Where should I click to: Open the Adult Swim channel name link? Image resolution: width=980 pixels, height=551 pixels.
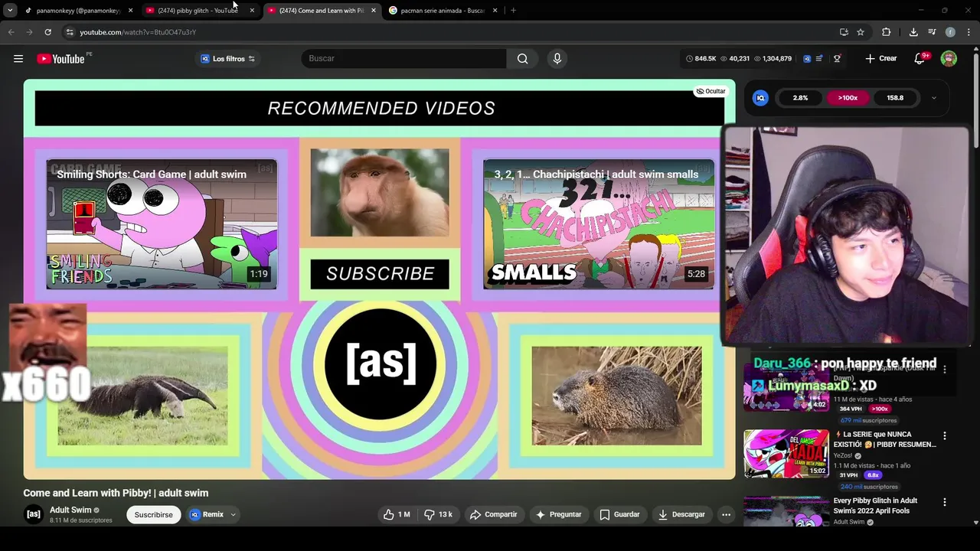coord(70,510)
